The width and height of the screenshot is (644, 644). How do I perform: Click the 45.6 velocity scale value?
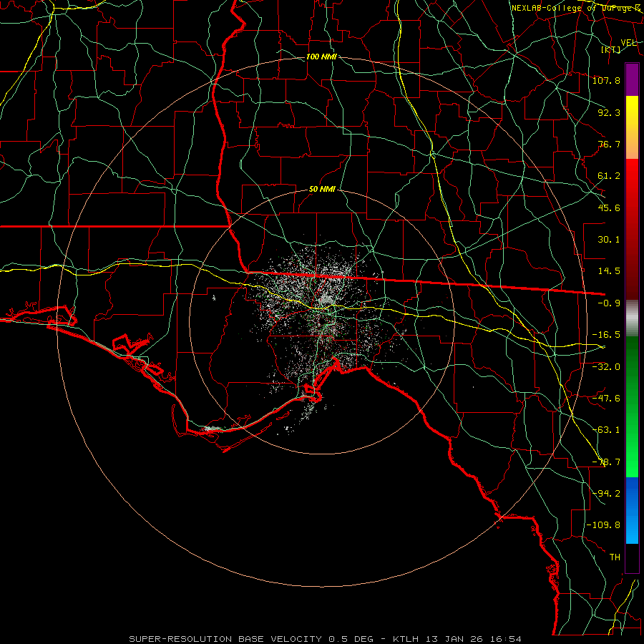tap(609, 208)
